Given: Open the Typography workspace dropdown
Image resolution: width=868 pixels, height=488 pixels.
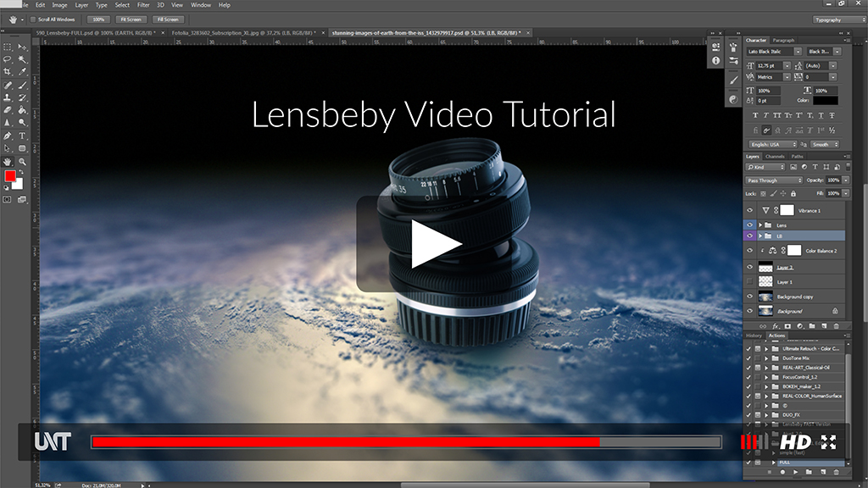Looking at the screenshot, I should click(838, 20).
